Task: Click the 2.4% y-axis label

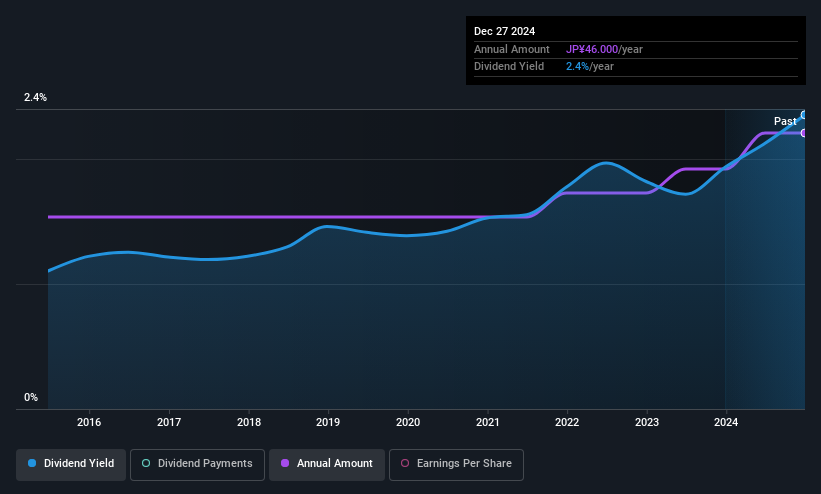Action: click(x=35, y=97)
